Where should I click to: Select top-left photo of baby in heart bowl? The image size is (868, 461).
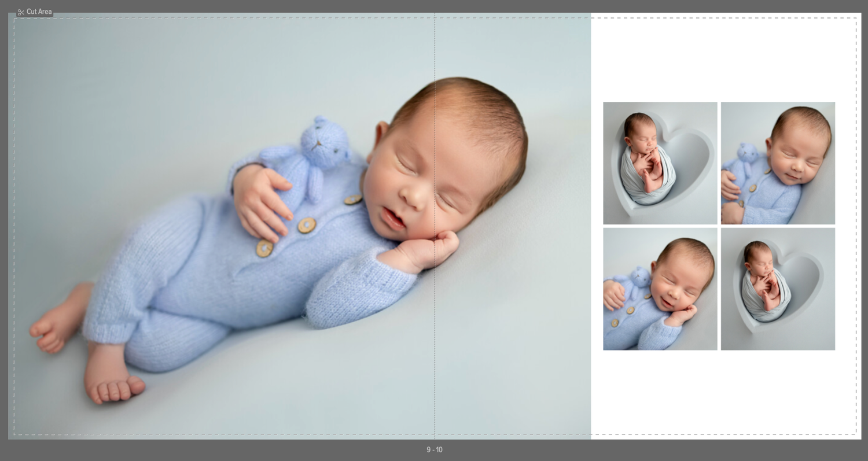point(660,163)
